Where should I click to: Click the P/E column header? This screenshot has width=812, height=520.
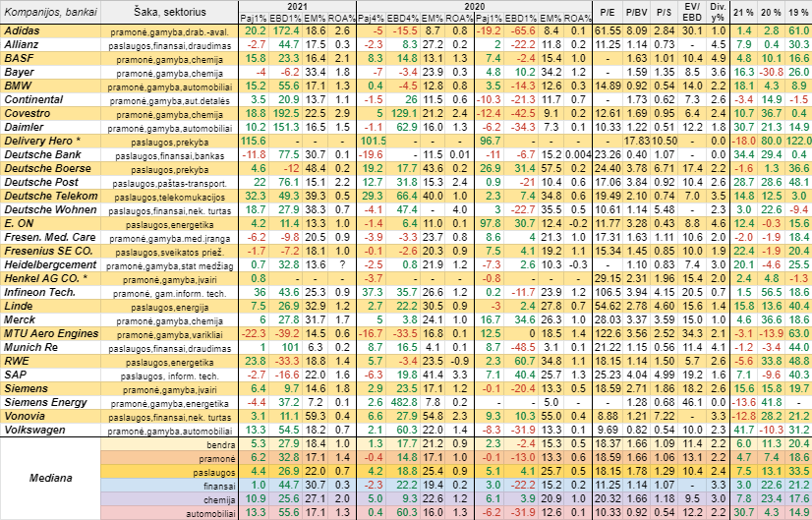608,12
